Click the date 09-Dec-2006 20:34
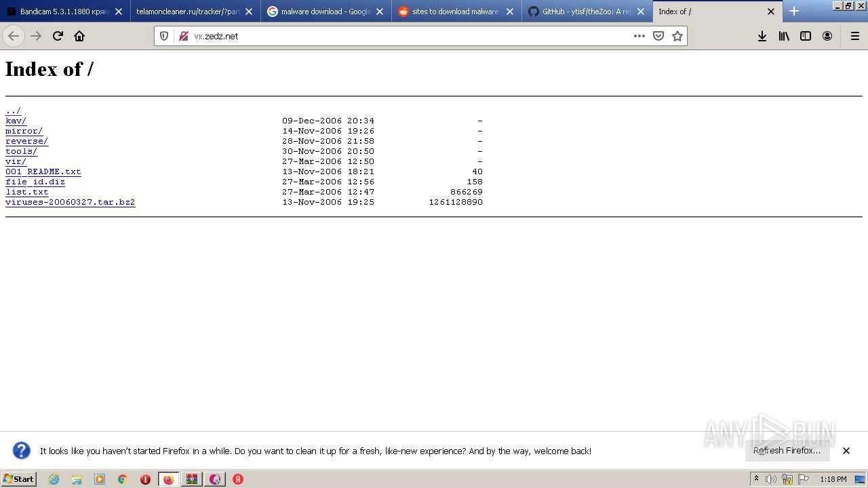This screenshot has width=868, height=488. [x=328, y=121]
